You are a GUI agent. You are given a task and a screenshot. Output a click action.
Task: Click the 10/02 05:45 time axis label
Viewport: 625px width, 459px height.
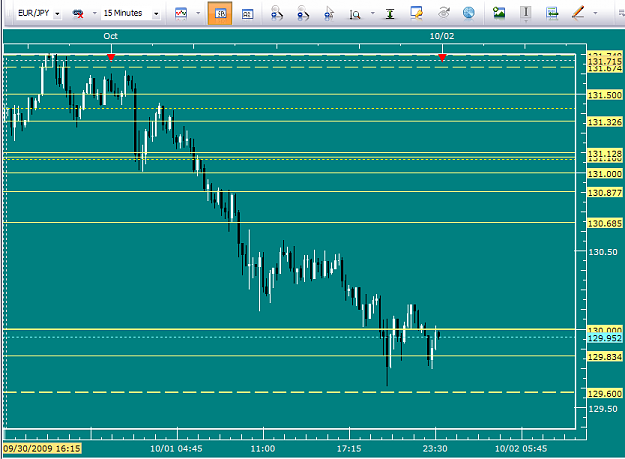pyautogui.click(x=521, y=449)
